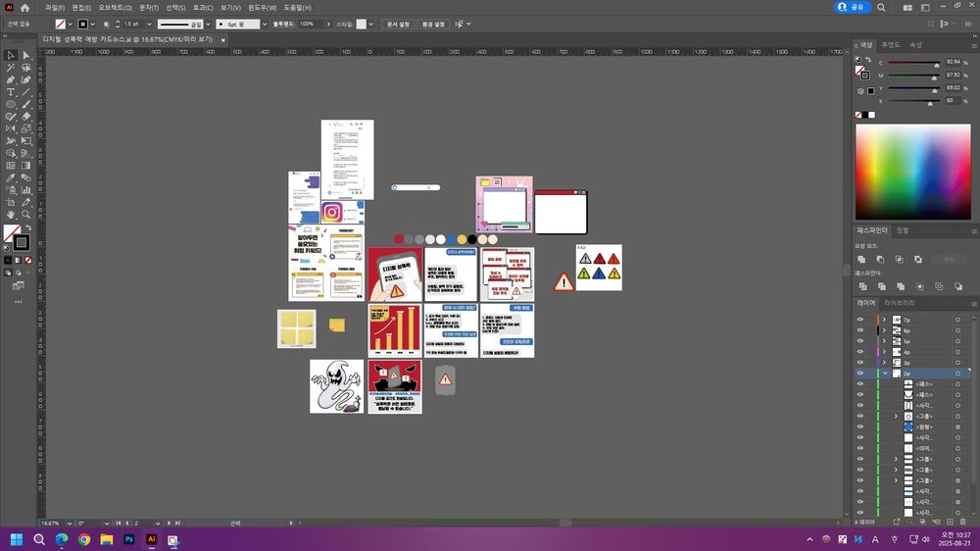
Task: Toggle visibility eye of layer 6p
Action: (x=860, y=330)
